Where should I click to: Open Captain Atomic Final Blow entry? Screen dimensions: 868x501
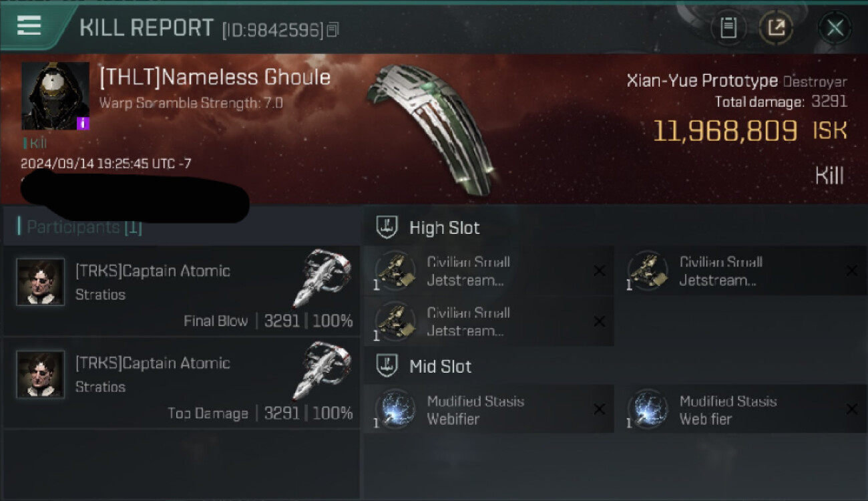pos(182,291)
